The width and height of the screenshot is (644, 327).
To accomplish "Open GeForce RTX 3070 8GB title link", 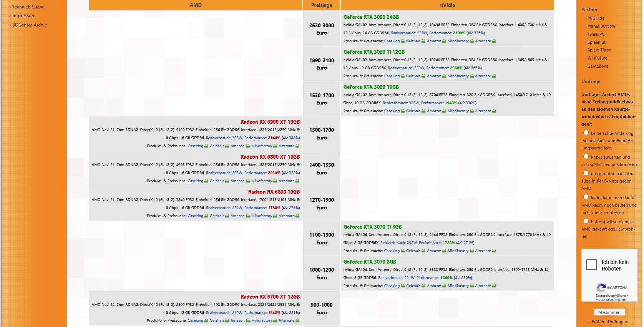I will tap(370, 262).
